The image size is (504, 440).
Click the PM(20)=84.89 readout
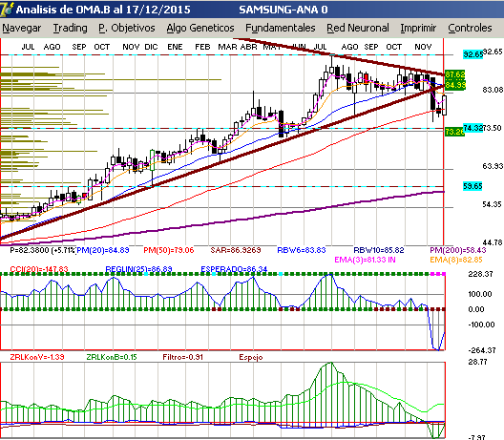click(103, 250)
